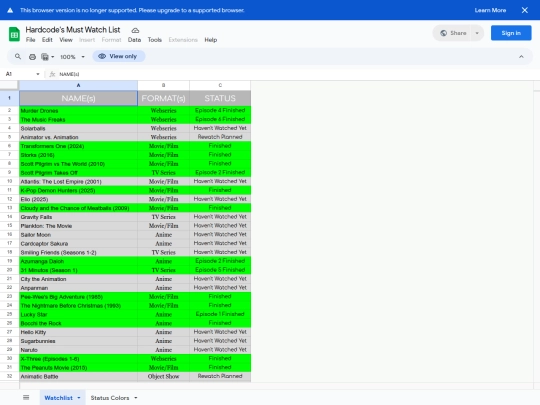The image size is (540, 405).
Task: Expand the Share options dropdown arrow
Action: pyautogui.click(x=477, y=33)
